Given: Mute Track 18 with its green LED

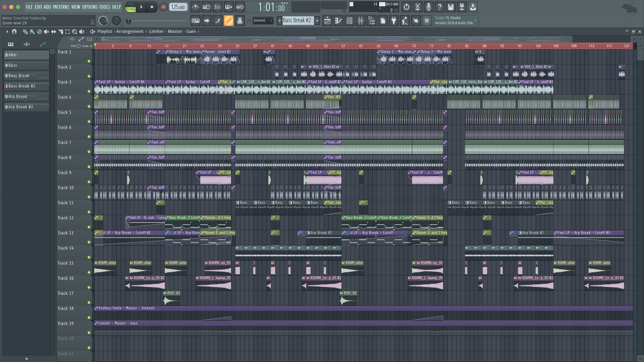Looking at the screenshot, I should coord(89,317).
